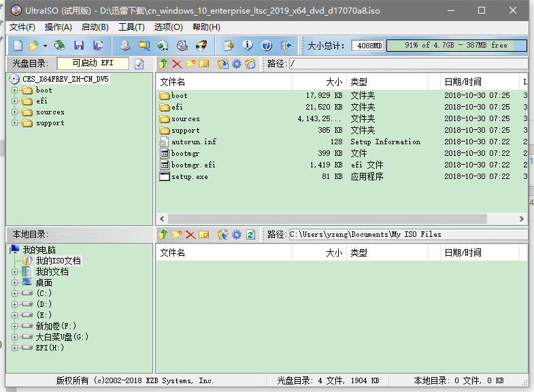Expand the 大白菜U盘(G:) drive node
534x392 pixels.
14,337
